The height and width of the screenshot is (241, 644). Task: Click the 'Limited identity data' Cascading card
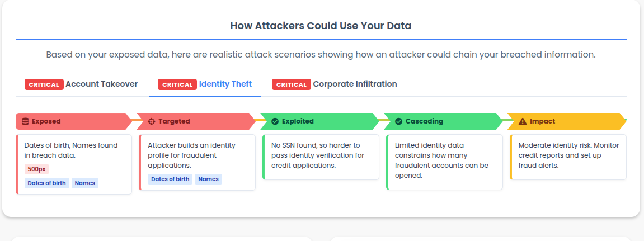tap(444, 162)
